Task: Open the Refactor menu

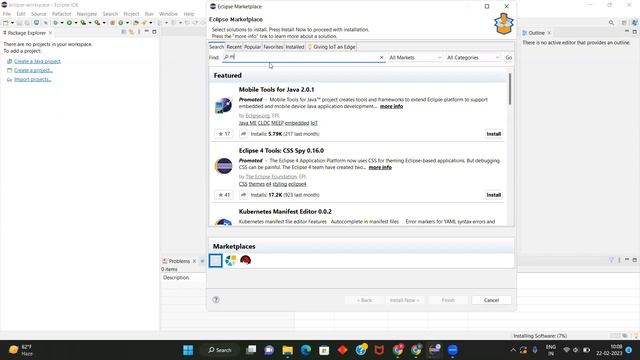Action: click(61, 14)
